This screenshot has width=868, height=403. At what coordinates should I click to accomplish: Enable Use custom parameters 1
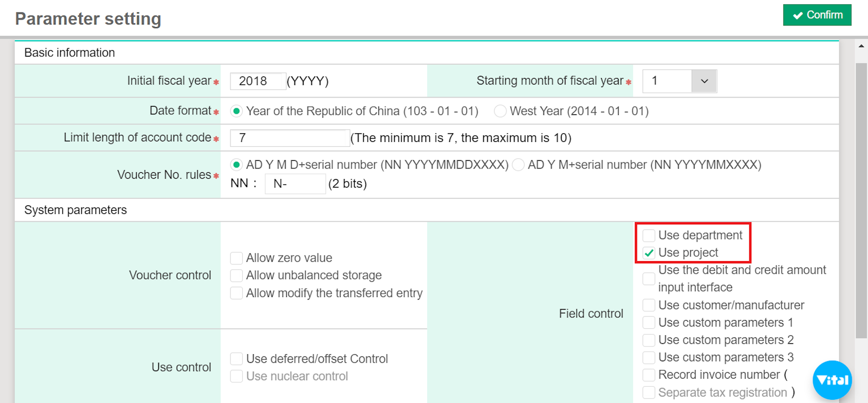coord(648,323)
